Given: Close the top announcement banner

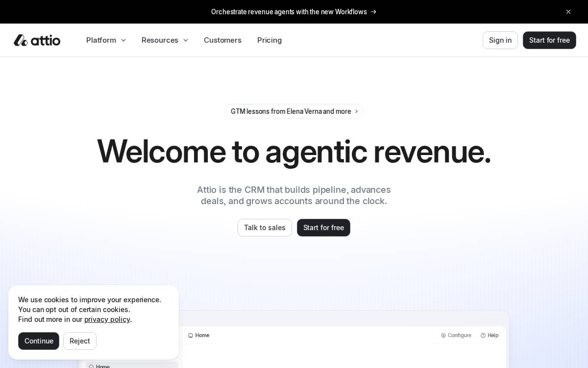Looking at the screenshot, I should coord(568,12).
